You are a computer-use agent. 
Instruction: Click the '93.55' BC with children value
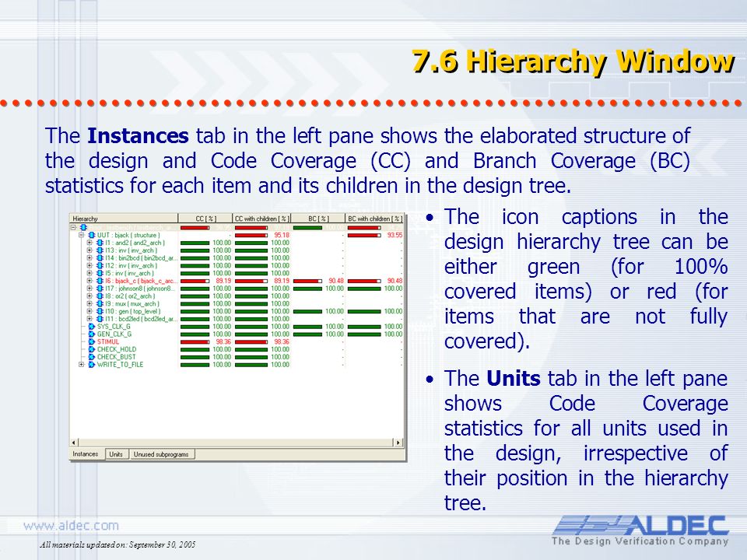(x=395, y=235)
